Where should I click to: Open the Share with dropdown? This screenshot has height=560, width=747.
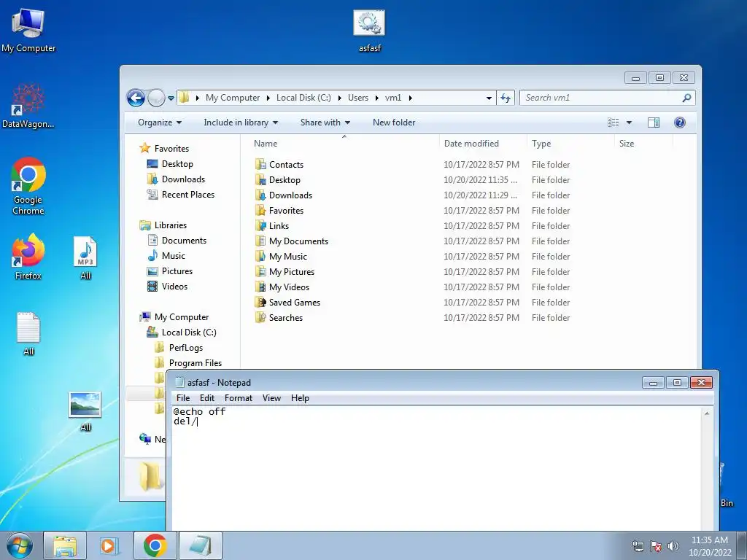[x=325, y=122]
